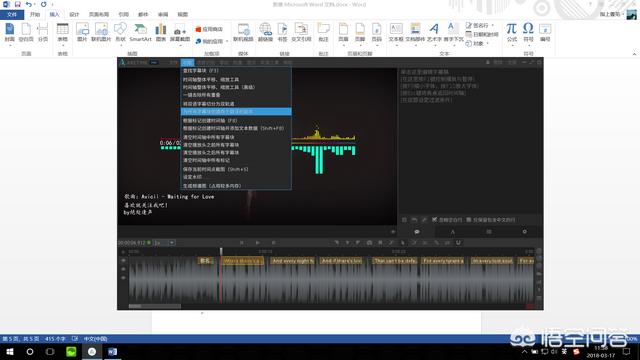The image size is (640, 360).
Task: Insert date and time (日期和时间)
Action: 482,34
